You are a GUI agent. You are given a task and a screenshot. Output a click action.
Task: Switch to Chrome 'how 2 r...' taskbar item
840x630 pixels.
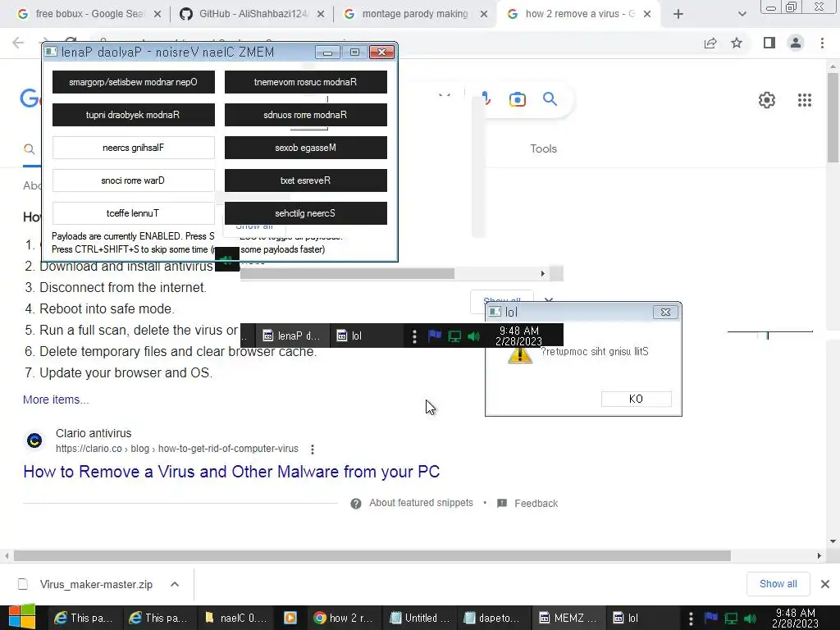pos(344,618)
